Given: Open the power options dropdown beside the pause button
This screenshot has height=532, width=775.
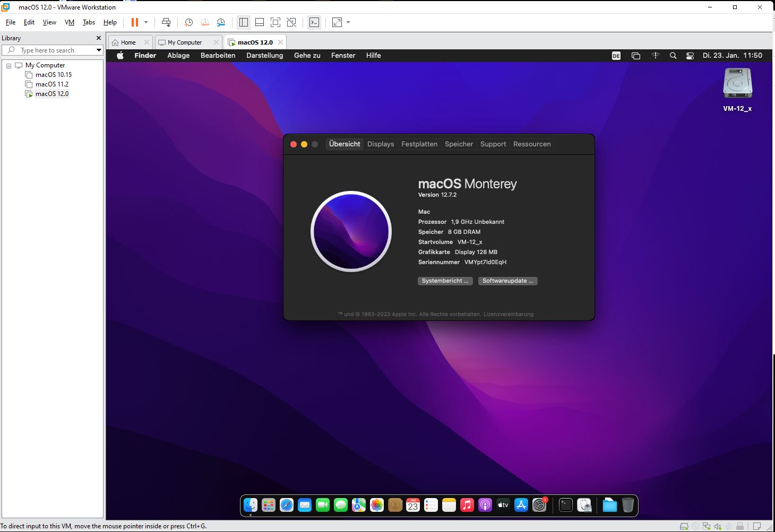Looking at the screenshot, I should click(x=146, y=22).
